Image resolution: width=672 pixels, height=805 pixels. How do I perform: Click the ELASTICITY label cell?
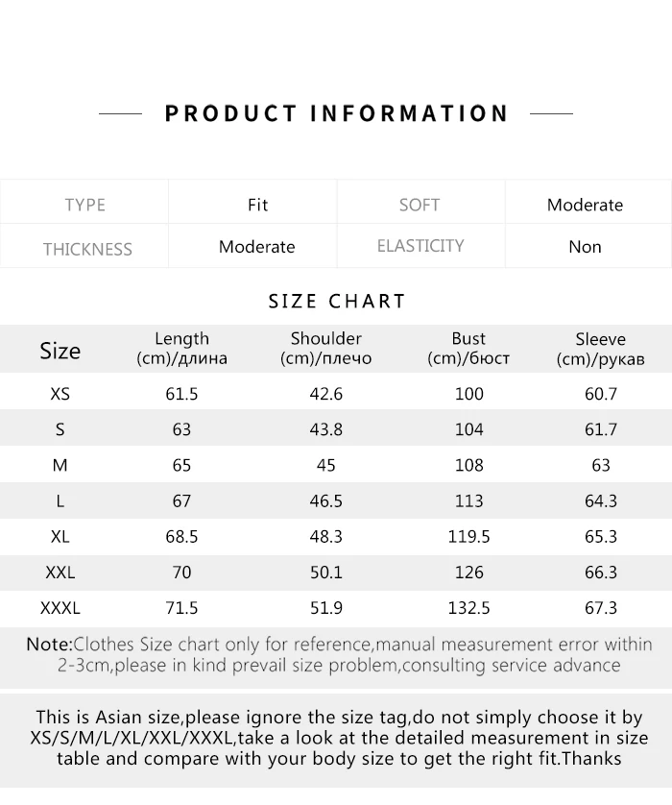click(420, 246)
